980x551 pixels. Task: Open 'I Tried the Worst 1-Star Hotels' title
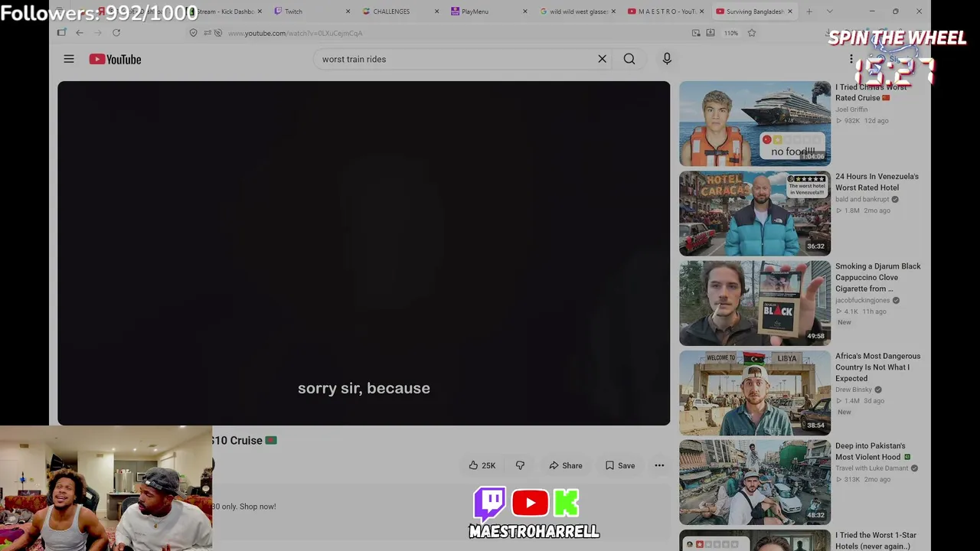876,540
